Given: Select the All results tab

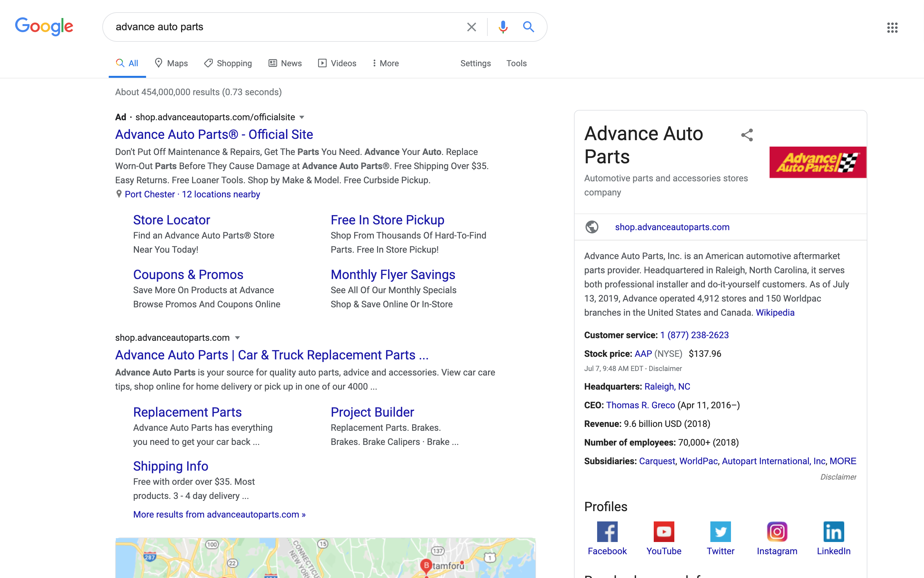Looking at the screenshot, I should (x=127, y=63).
